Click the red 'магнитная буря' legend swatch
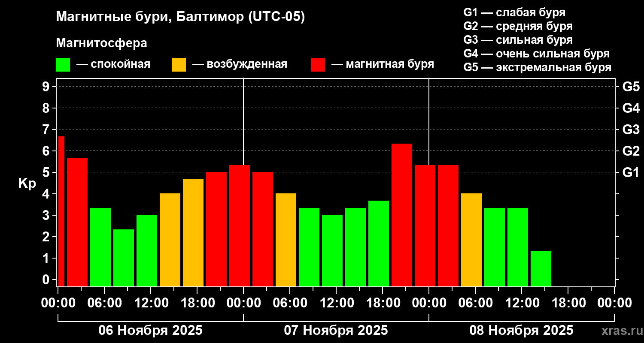Viewport: 644px width, 343px height. [x=318, y=65]
